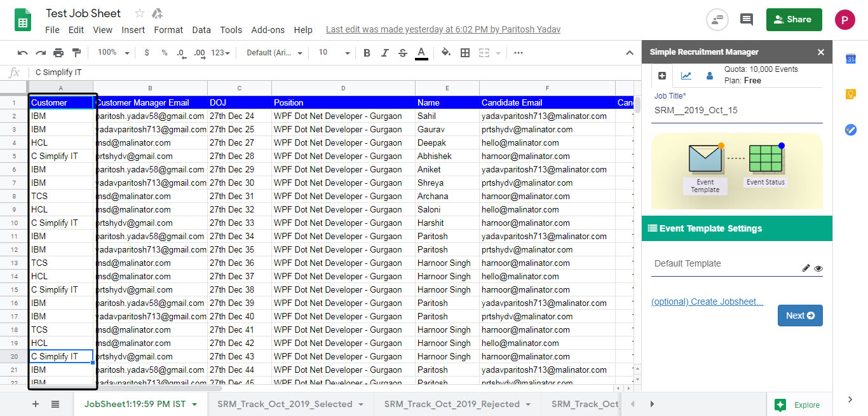Click the Merge cells icon
Image resolution: width=868 pixels, height=416 pixels.
pyautogui.click(x=484, y=53)
